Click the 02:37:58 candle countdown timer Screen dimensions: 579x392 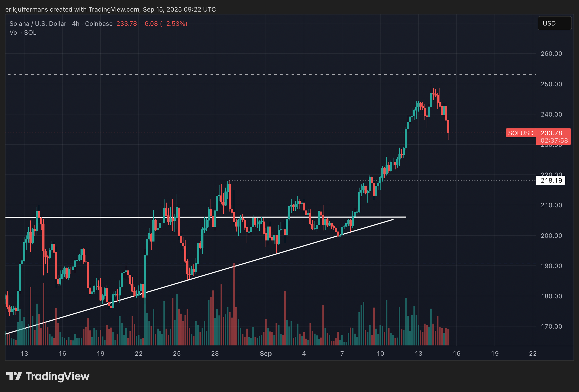click(x=554, y=140)
